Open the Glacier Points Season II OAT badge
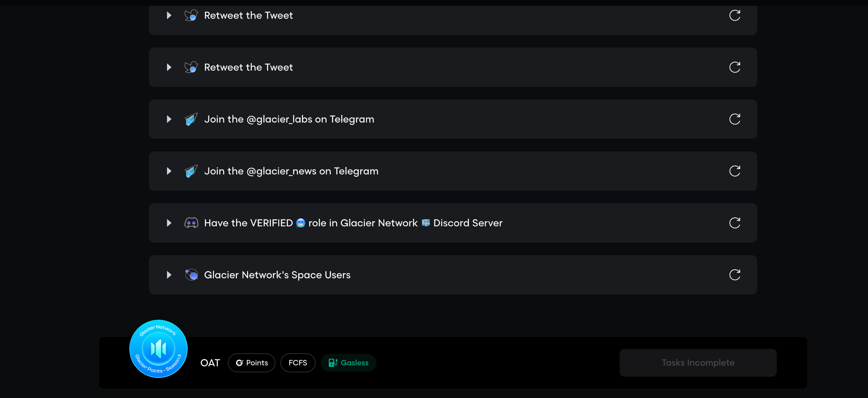Image resolution: width=868 pixels, height=398 pixels. (x=158, y=348)
